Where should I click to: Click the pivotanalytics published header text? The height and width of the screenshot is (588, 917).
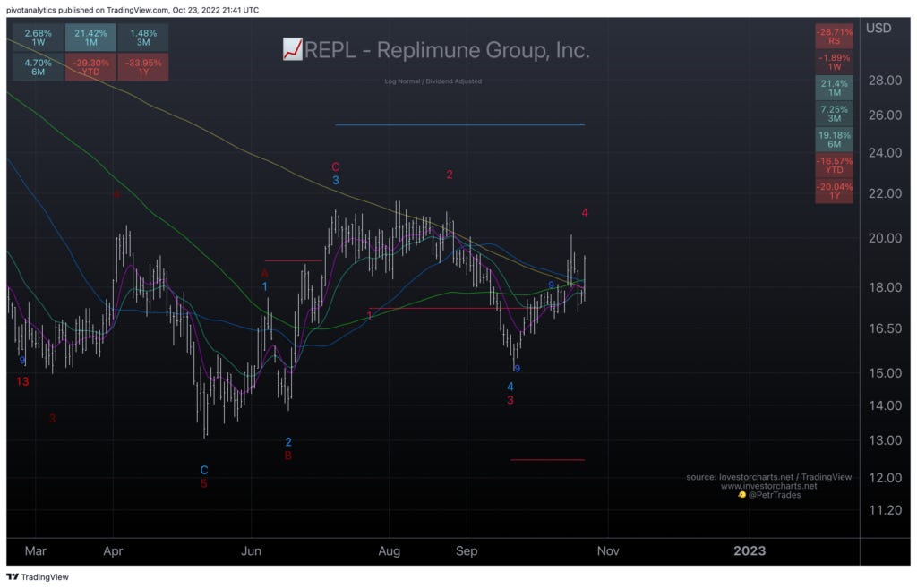tap(133, 10)
